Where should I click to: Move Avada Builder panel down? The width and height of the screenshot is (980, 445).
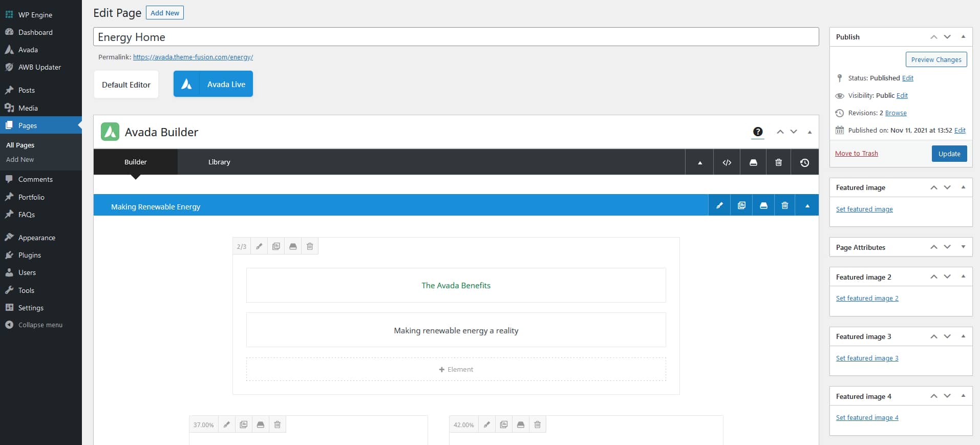(x=794, y=132)
